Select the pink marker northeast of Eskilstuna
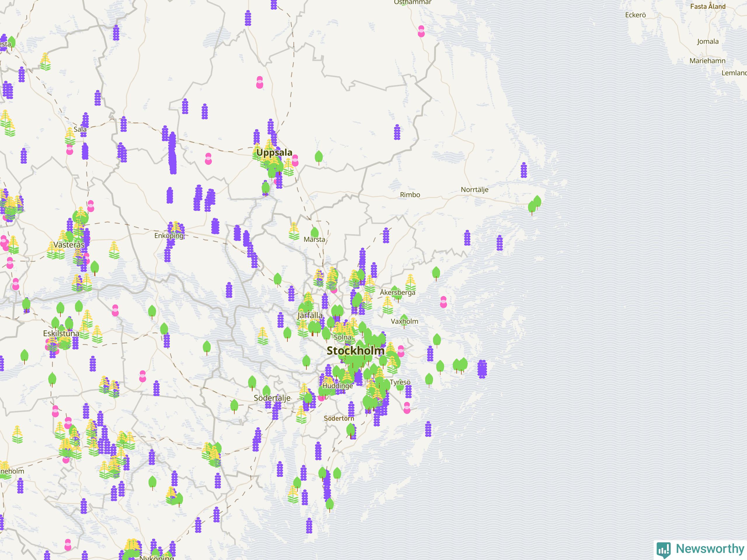This screenshot has height=560, width=747. 115,310
